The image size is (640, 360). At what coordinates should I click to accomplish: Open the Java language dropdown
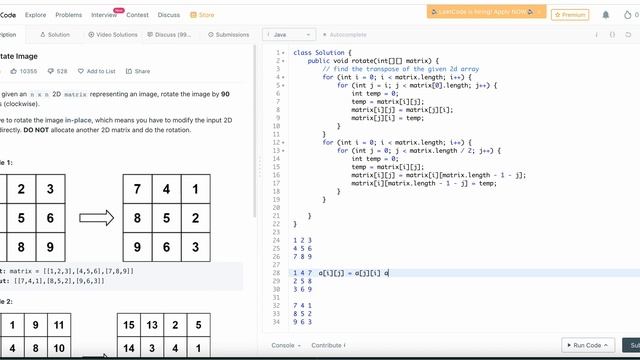point(289,35)
